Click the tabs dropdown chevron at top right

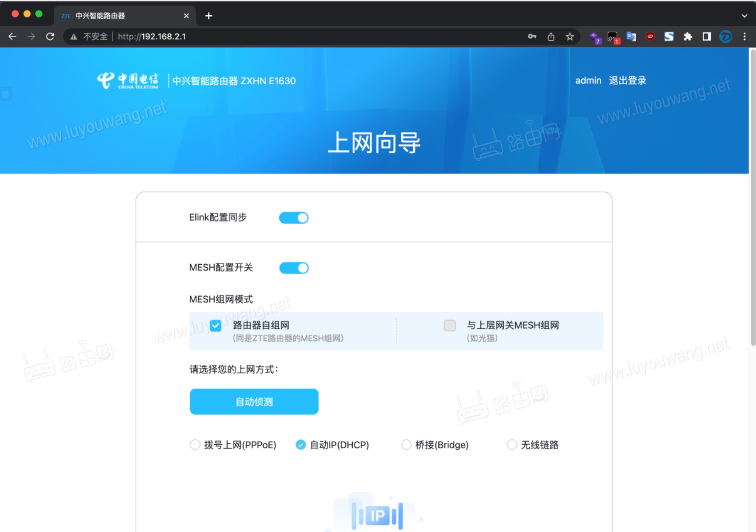744,16
